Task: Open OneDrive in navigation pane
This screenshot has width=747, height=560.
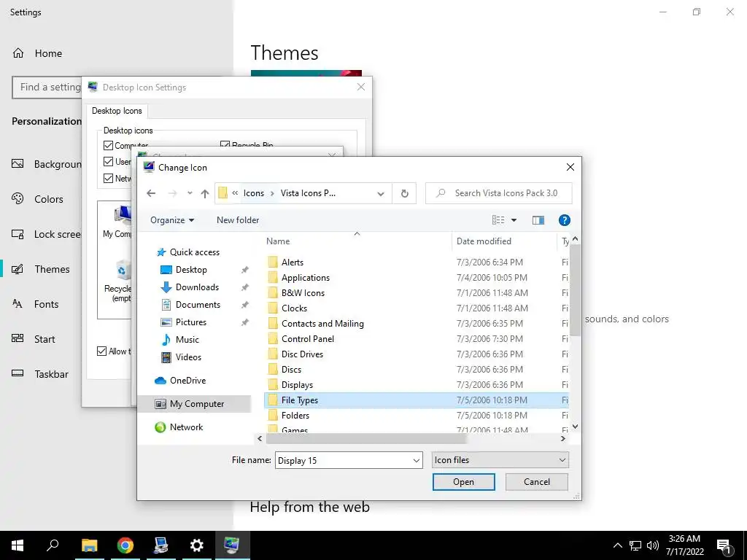Action: (187, 381)
